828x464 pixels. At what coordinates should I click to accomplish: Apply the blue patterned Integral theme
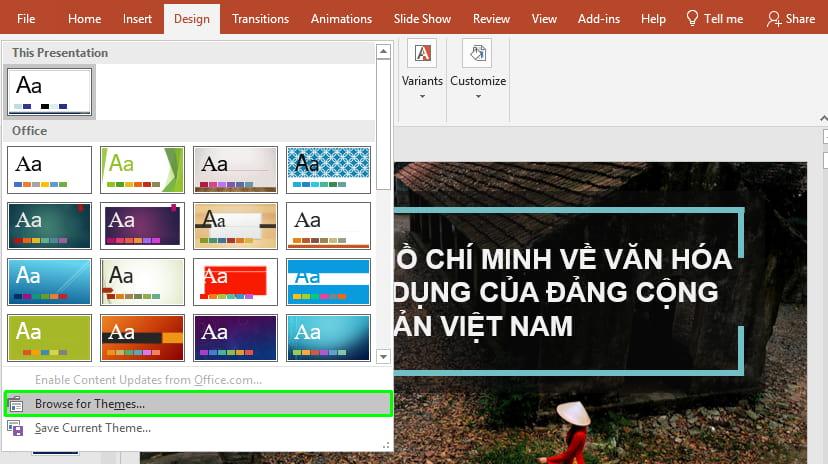click(x=328, y=170)
